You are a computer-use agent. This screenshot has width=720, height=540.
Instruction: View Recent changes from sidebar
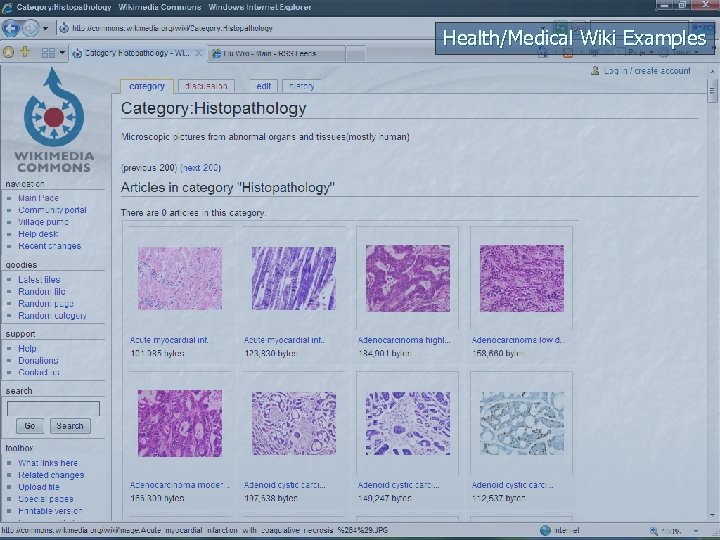[x=50, y=246]
